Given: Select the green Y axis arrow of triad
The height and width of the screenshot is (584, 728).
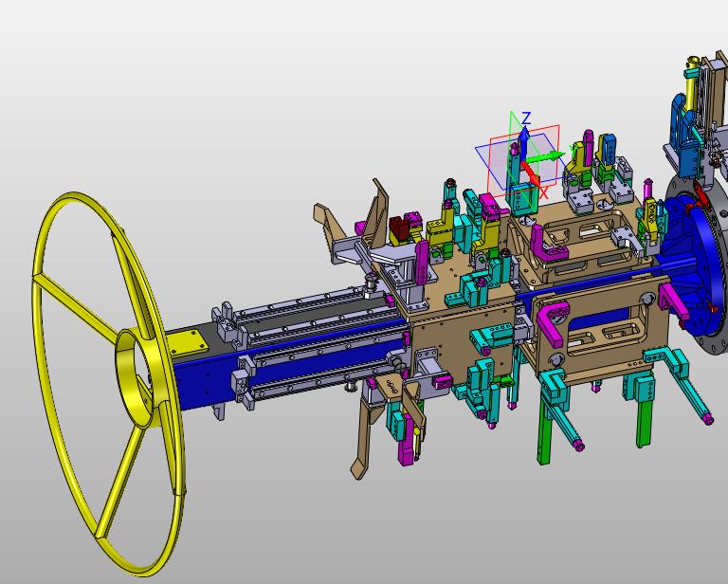Looking at the screenshot, I should [544, 157].
